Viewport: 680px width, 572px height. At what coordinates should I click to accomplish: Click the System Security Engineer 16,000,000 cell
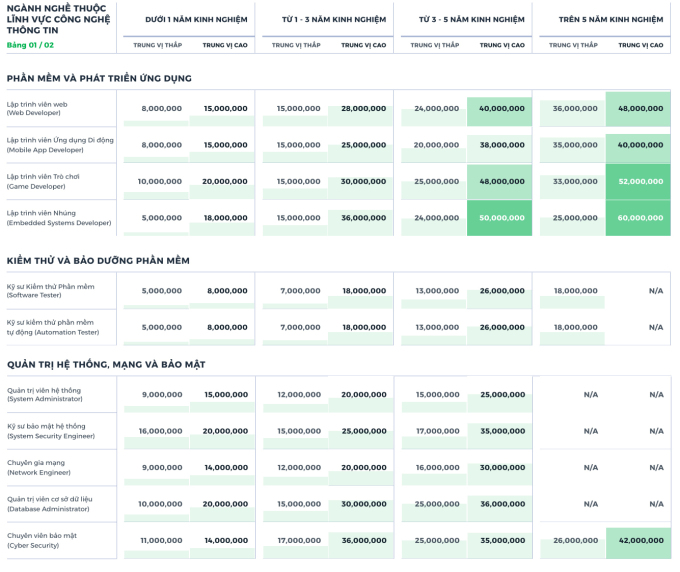point(161,431)
